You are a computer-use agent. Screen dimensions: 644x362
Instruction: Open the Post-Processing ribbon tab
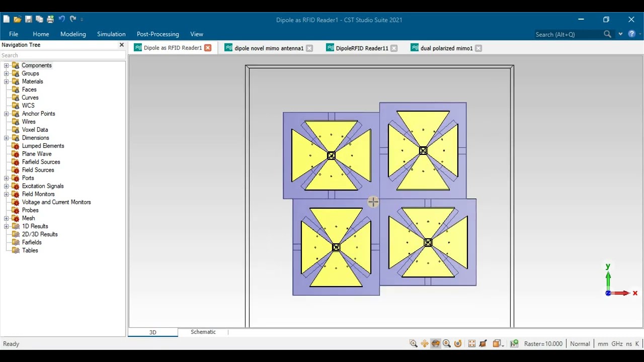point(158,34)
